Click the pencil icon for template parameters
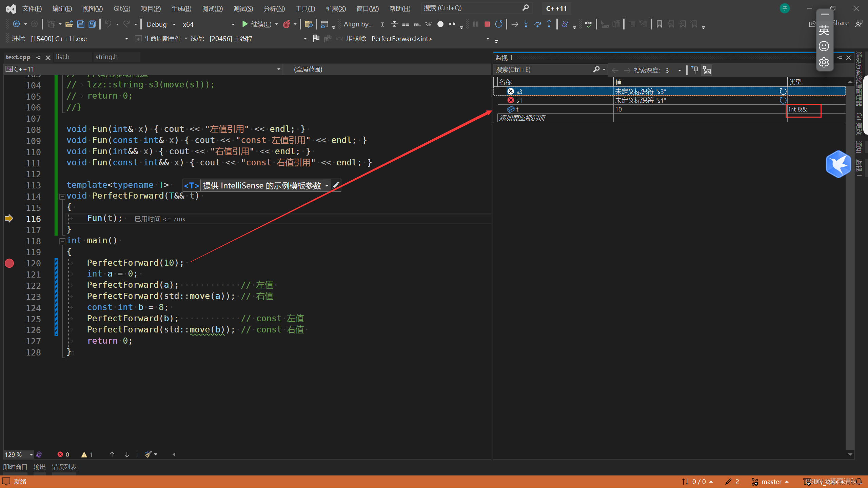This screenshot has width=868, height=488. tap(336, 185)
